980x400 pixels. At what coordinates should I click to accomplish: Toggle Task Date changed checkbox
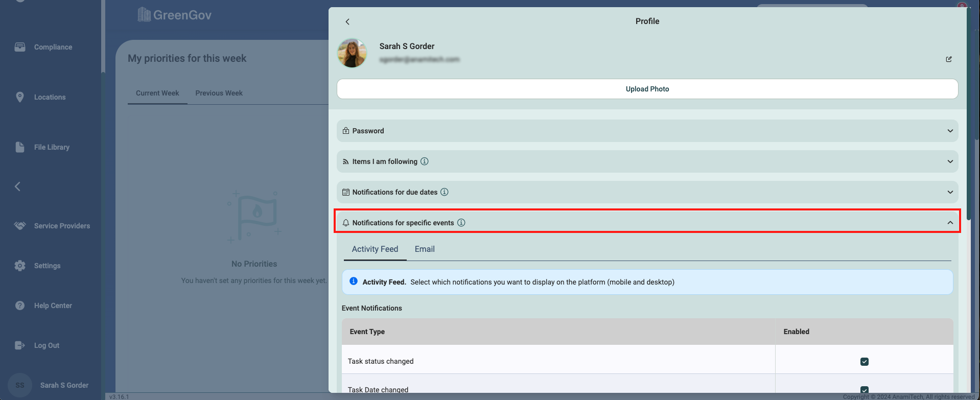tap(865, 390)
